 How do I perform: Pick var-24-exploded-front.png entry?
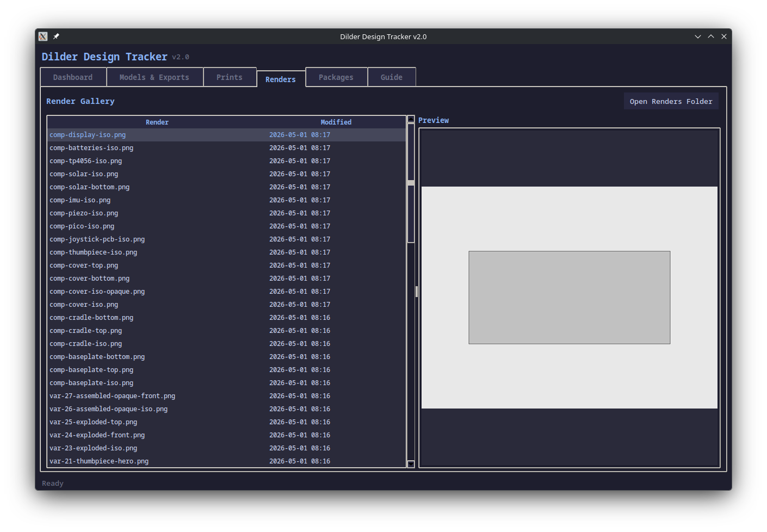point(227,435)
